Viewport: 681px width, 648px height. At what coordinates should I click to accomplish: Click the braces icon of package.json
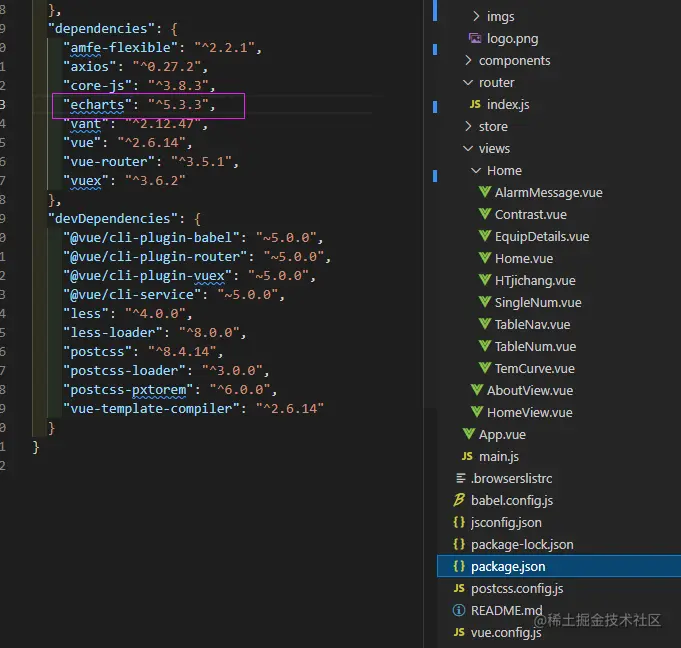click(x=459, y=566)
